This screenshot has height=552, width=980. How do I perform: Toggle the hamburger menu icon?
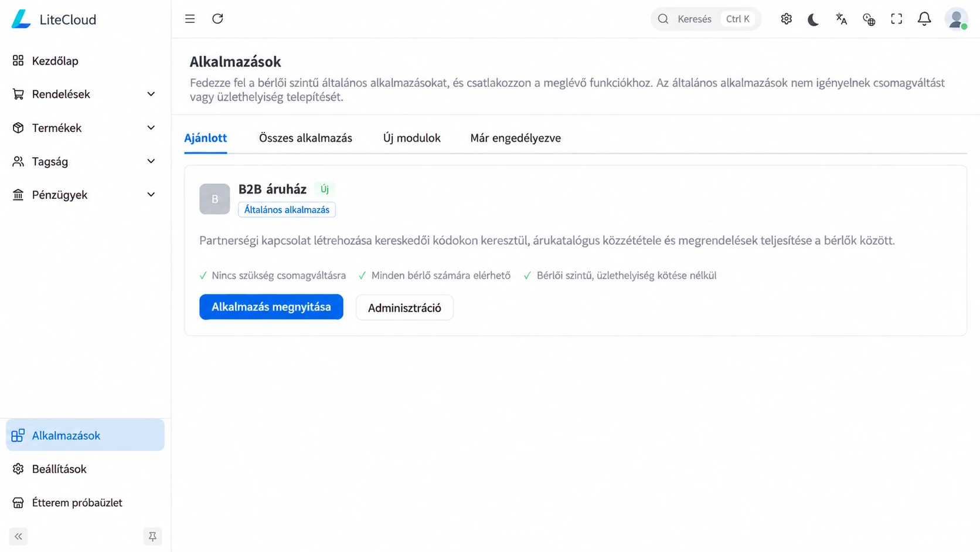click(x=190, y=19)
